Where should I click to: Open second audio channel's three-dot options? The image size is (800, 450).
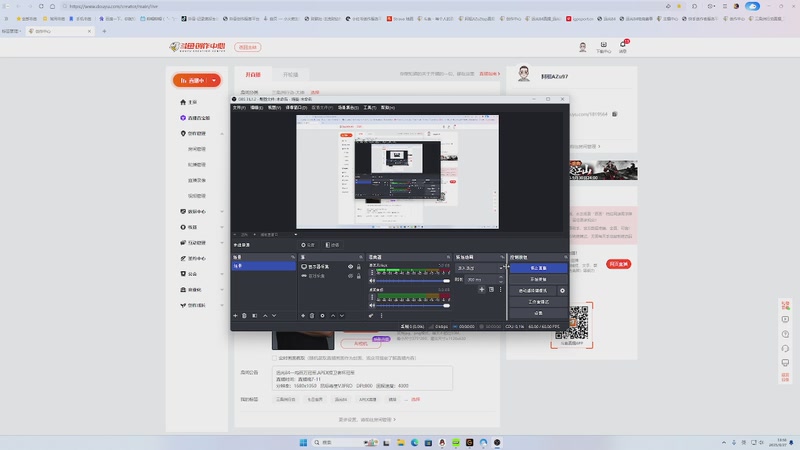pyautogui.click(x=372, y=297)
